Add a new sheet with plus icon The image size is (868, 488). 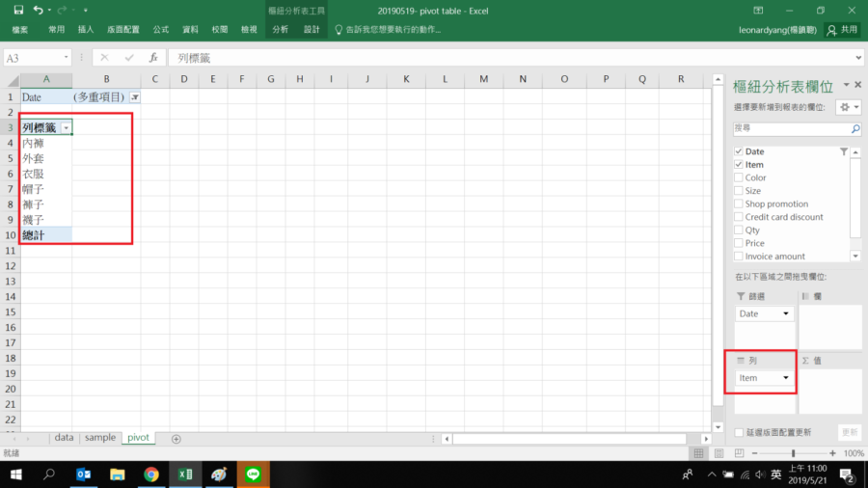tap(176, 438)
